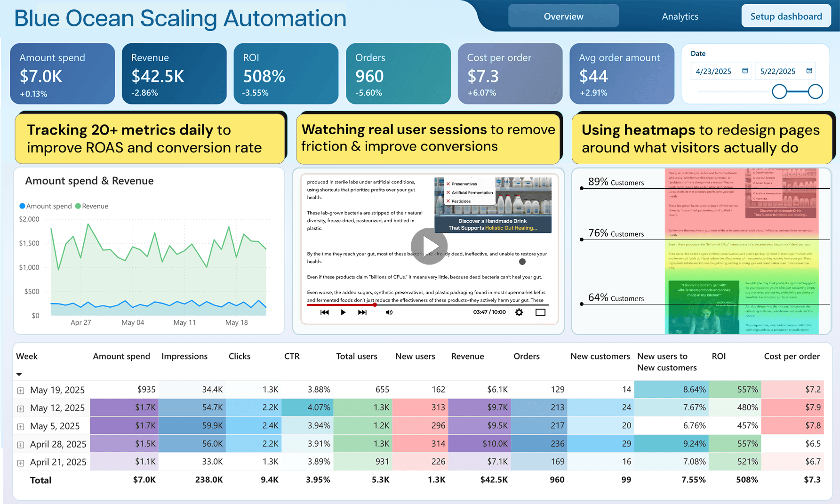Skip to previous track in video player

click(324, 312)
